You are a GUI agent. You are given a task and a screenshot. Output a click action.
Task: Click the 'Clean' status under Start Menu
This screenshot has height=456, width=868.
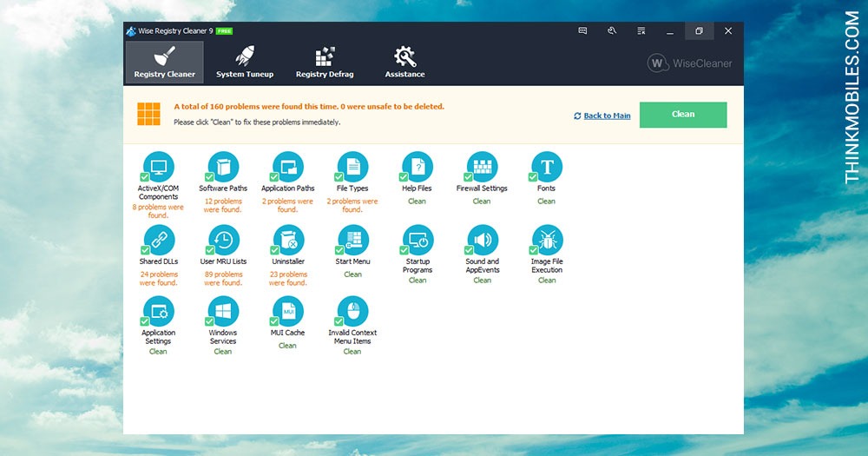pyautogui.click(x=352, y=274)
